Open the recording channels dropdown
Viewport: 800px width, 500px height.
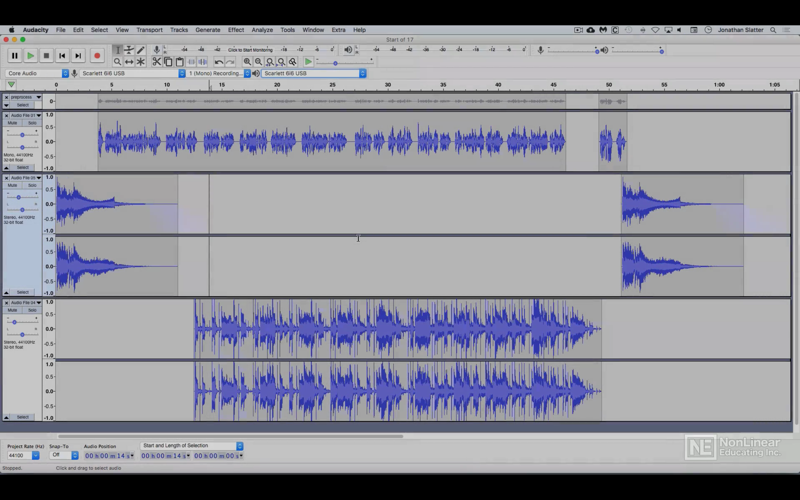219,73
